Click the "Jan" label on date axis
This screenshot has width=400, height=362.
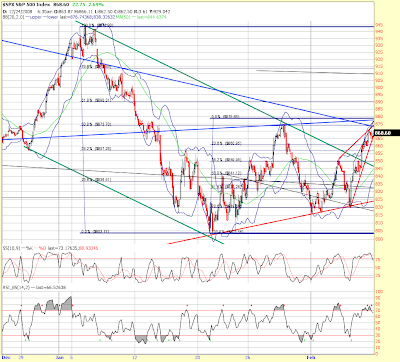[60, 357]
